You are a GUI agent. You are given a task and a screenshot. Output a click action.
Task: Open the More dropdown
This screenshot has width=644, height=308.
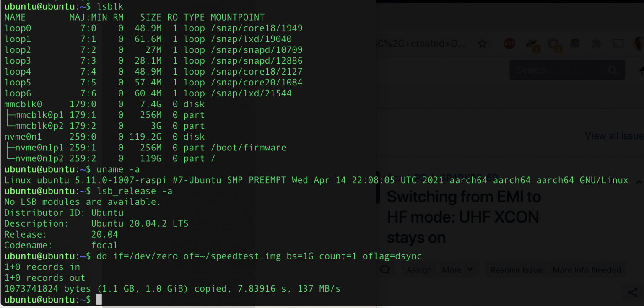[457, 269]
